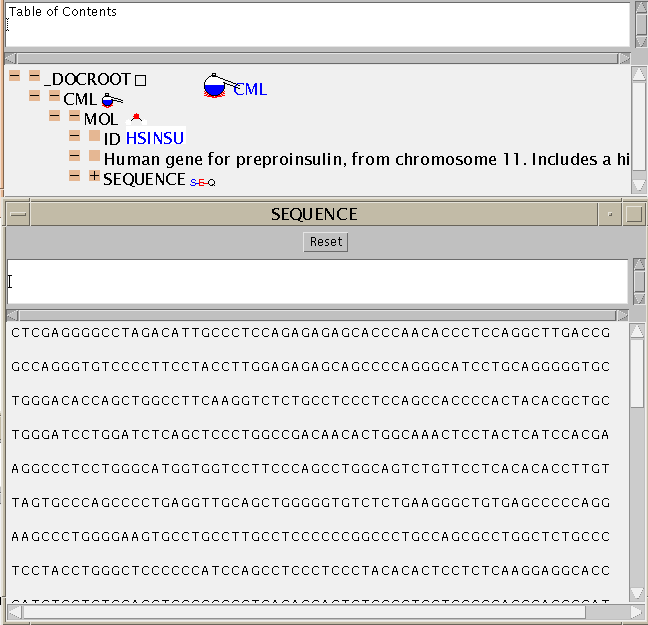Click the SEQ icon beside SEQUENCE node

click(202, 182)
